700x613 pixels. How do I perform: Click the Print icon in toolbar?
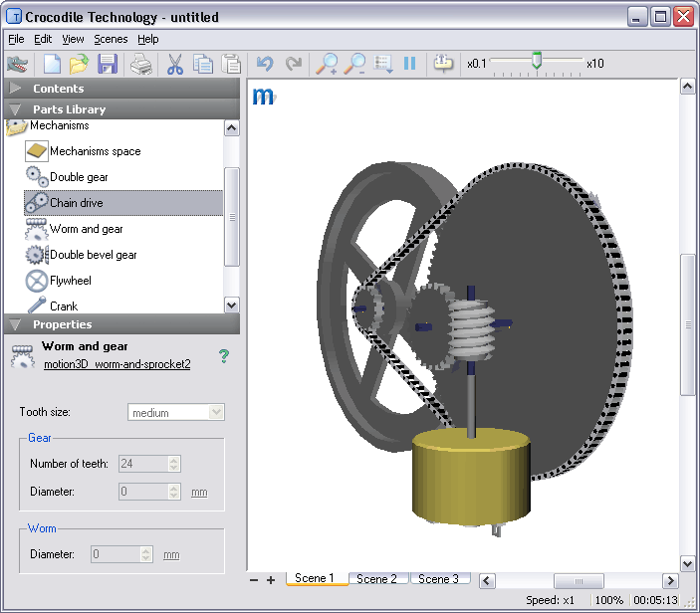(141, 64)
